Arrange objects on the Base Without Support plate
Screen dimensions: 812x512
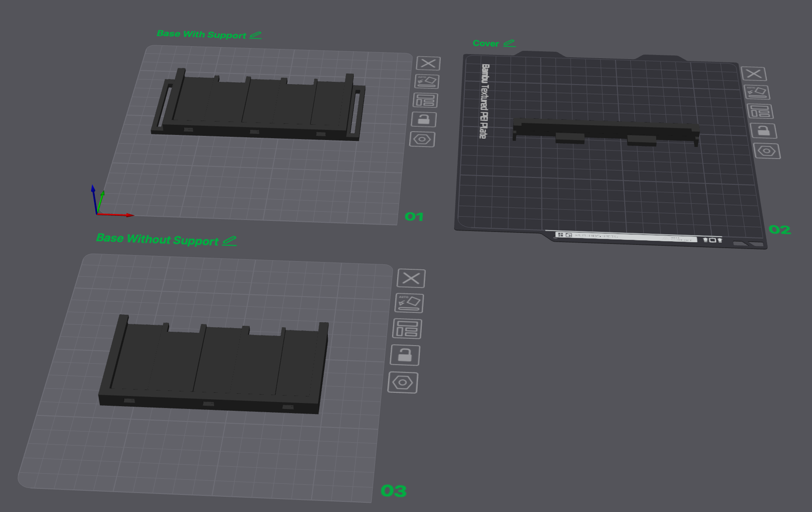(x=407, y=329)
